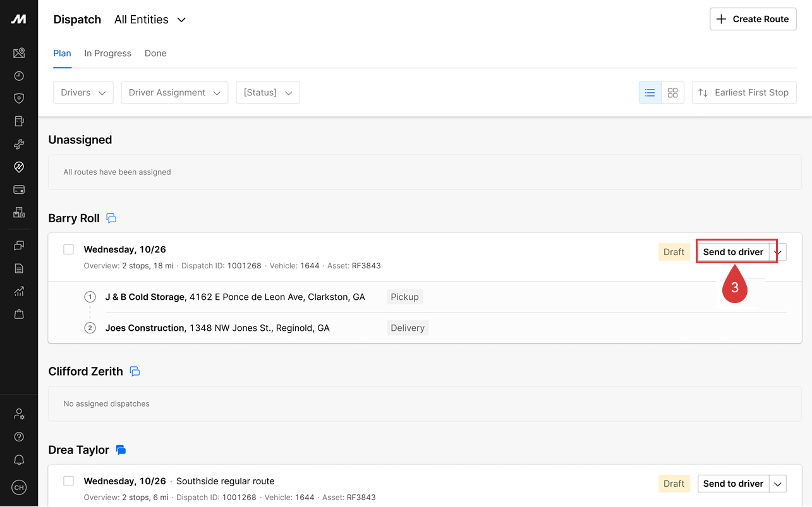The width and height of the screenshot is (812, 507).
Task: Click Joes Construction stop
Action: coord(217,328)
